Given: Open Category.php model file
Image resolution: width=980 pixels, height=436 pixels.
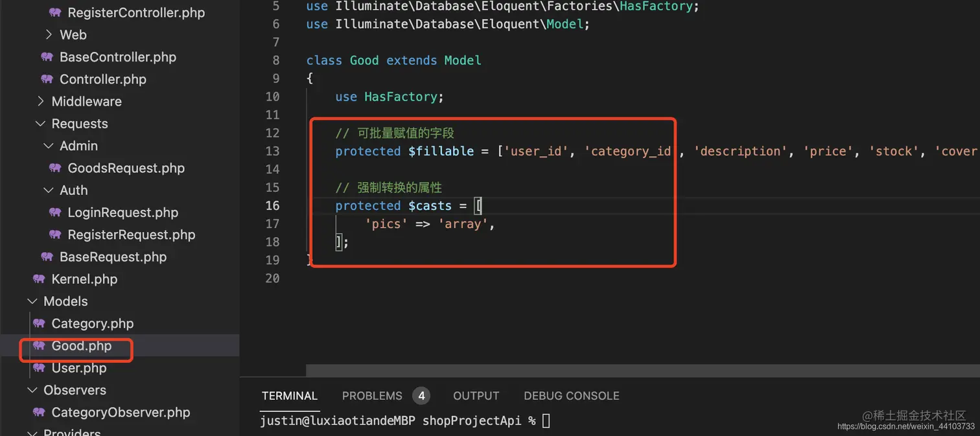Looking at the screenshot, I should (93, 323).
